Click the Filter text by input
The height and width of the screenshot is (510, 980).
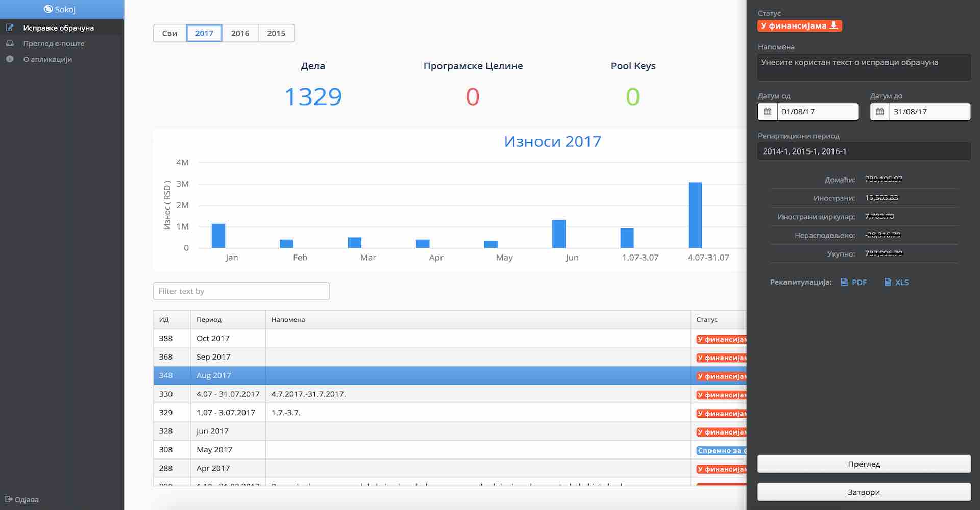241,291
